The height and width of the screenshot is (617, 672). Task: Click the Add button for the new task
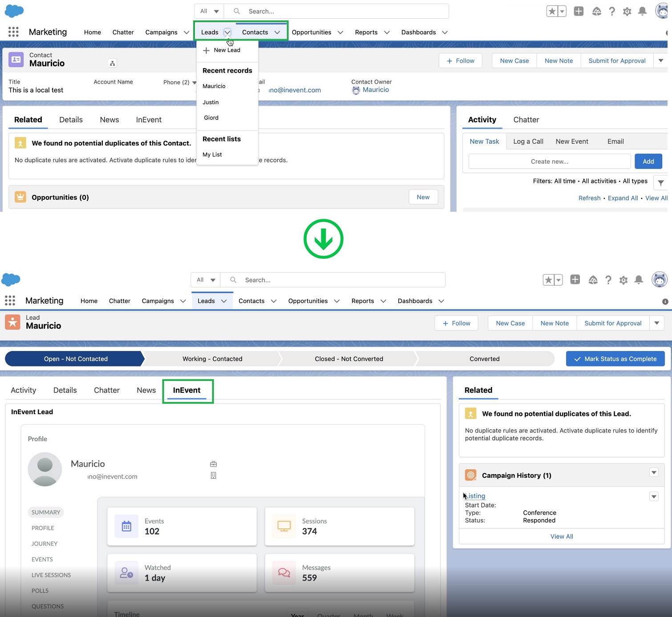[x=648, y=161]
